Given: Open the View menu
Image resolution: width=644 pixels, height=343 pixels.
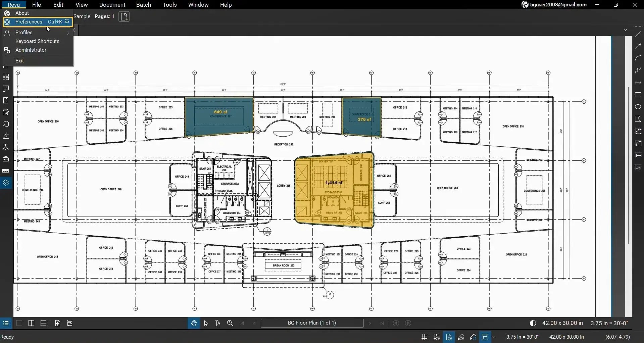Looking at the screenshot, I should [82, 5].
